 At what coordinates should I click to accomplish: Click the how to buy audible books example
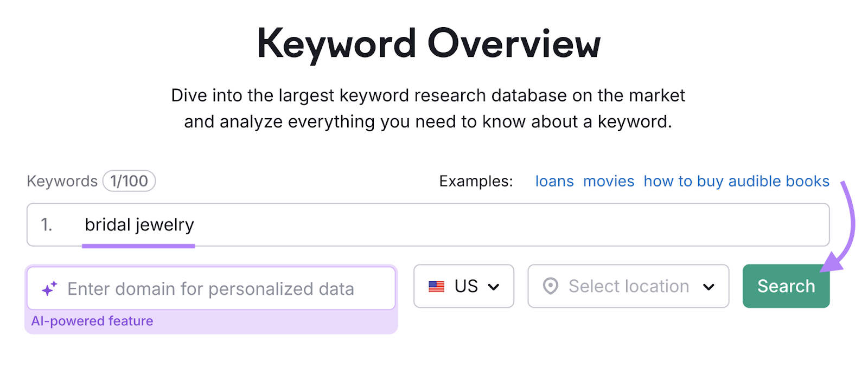(735, 181)
